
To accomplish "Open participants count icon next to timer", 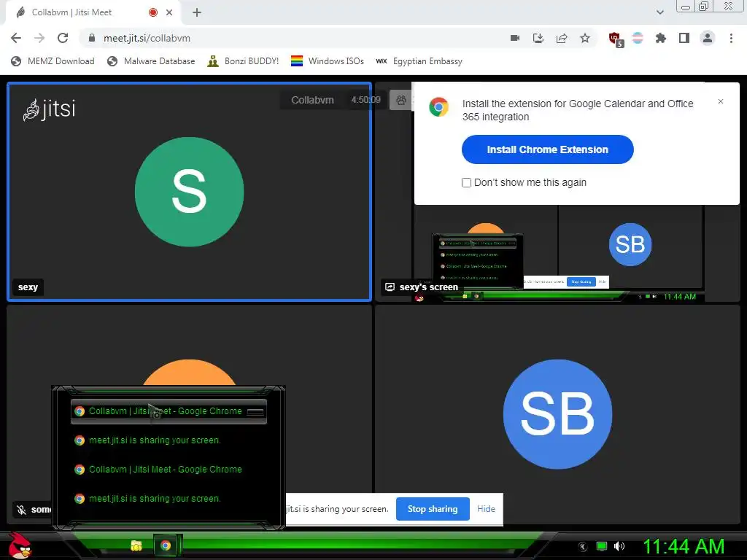I will pos(401,100).
